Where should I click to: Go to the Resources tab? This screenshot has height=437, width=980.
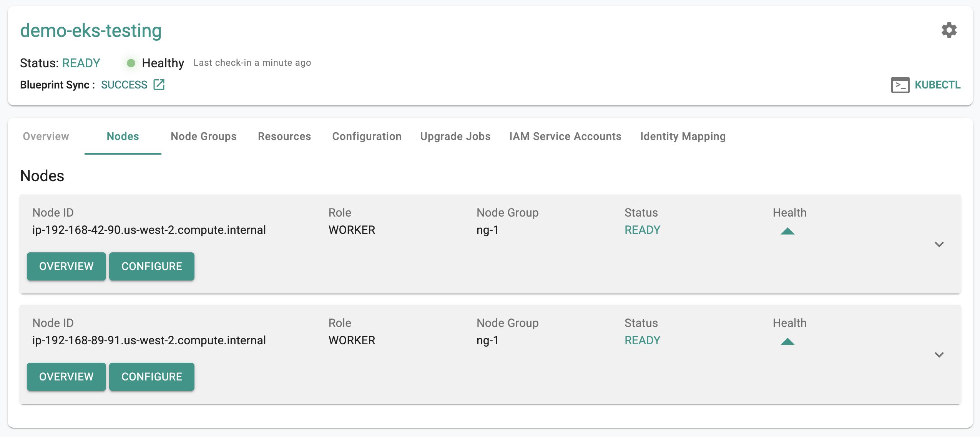[284, 136]
